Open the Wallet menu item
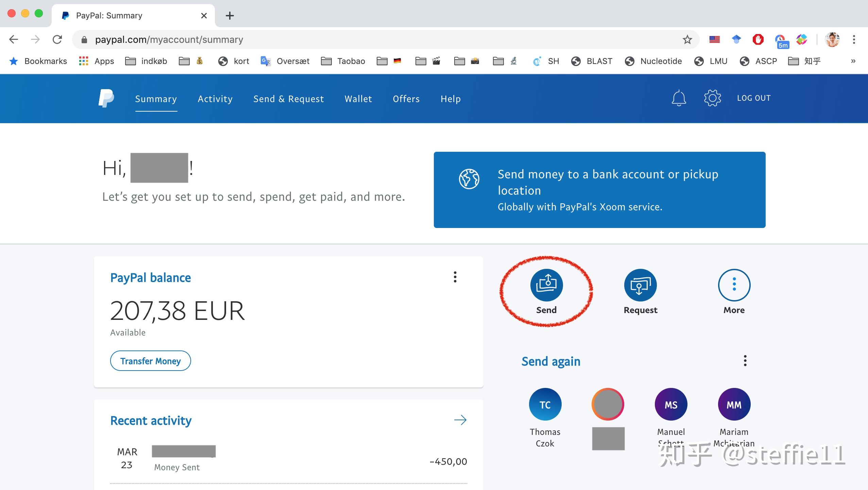This screenshot has height=490, width=868. point(358,99)
